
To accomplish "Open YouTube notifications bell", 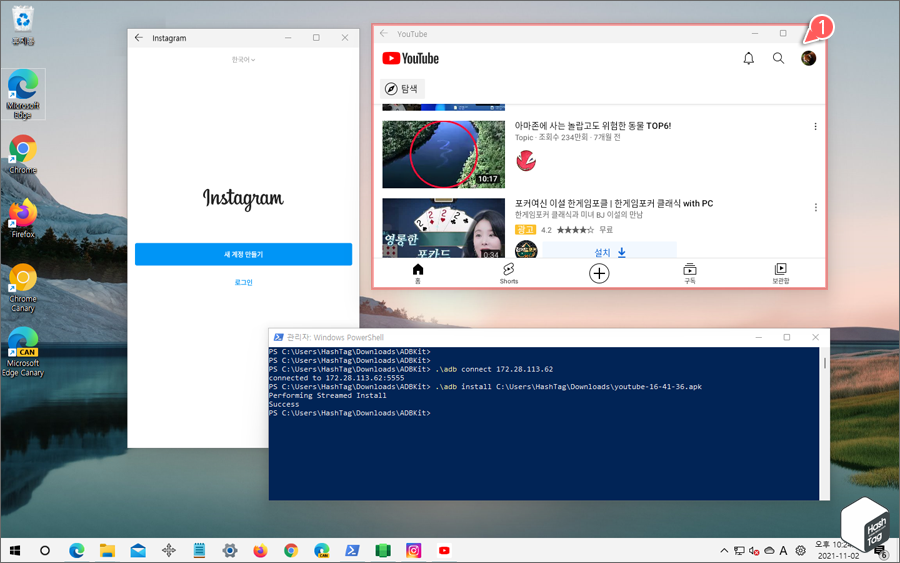I will (x=748, y=59).
